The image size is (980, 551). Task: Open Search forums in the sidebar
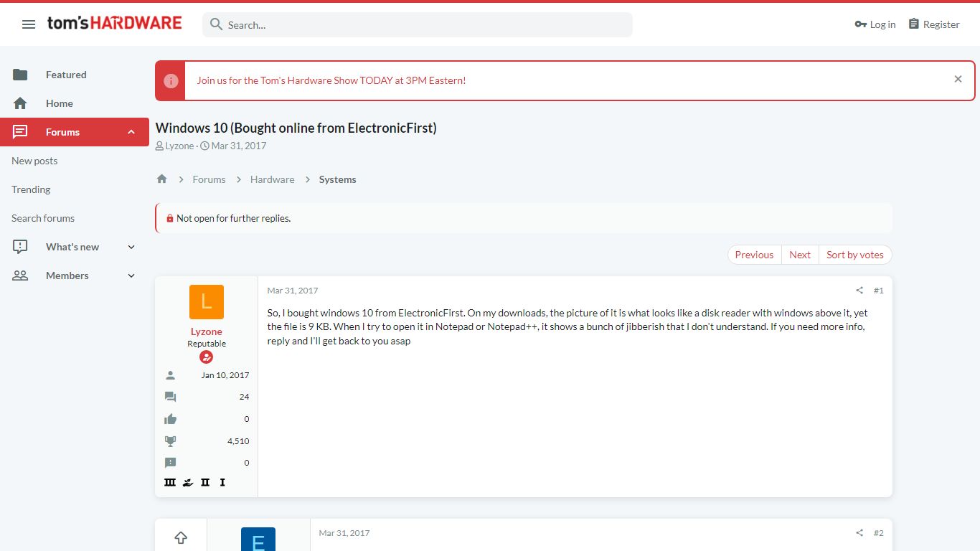[x=43, y=218]
